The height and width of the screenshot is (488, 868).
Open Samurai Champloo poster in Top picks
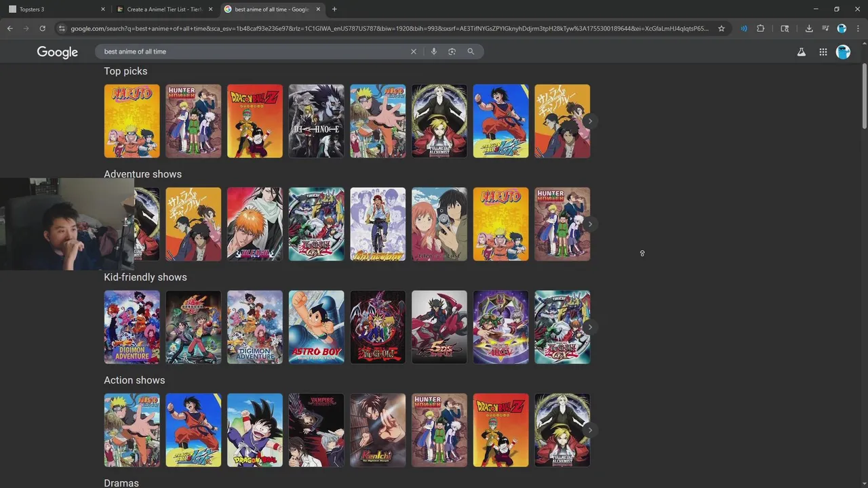point(562,121)
